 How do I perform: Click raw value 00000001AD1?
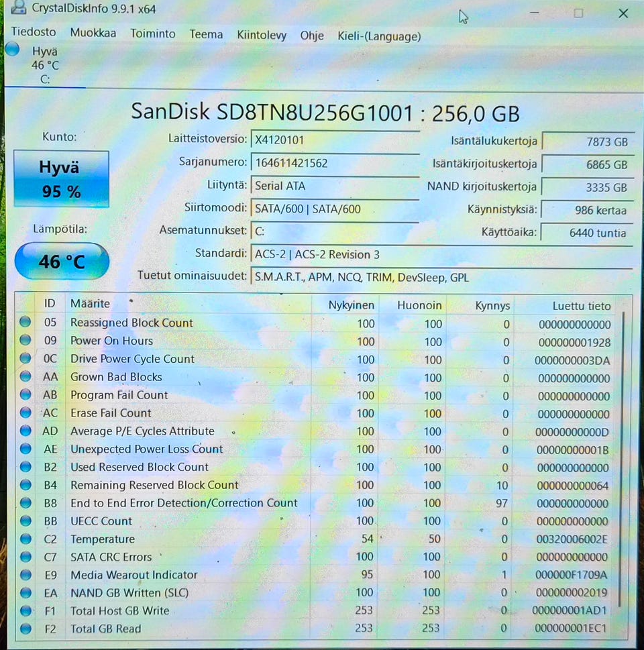569,610
